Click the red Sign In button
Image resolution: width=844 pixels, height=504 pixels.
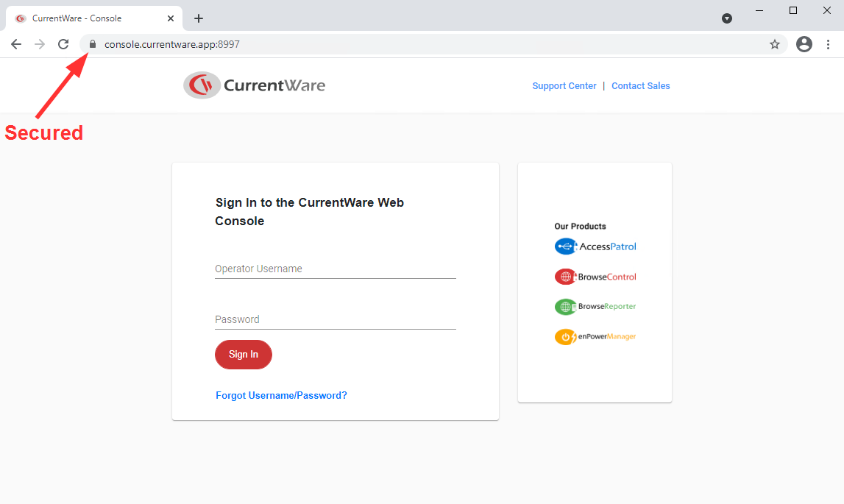(x=244, y=355)
